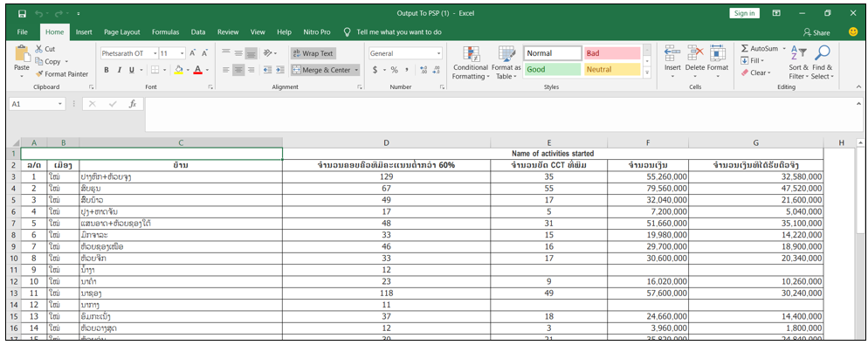Increase the cell indent

(280, 70)
